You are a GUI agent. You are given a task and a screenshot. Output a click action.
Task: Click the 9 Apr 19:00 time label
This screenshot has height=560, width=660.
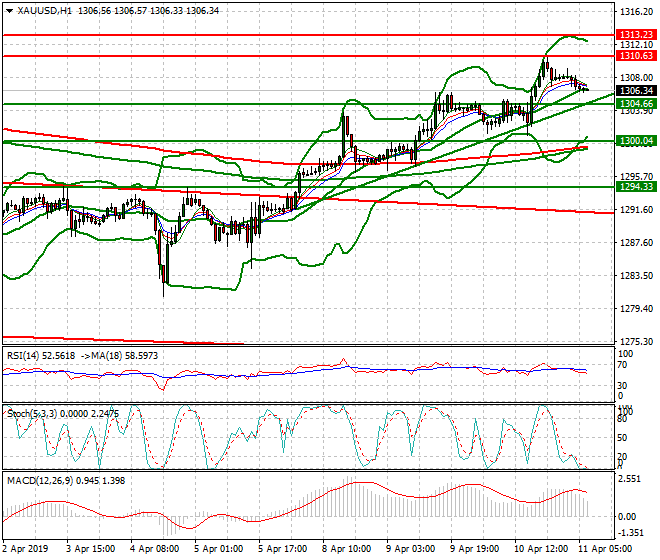474,549
